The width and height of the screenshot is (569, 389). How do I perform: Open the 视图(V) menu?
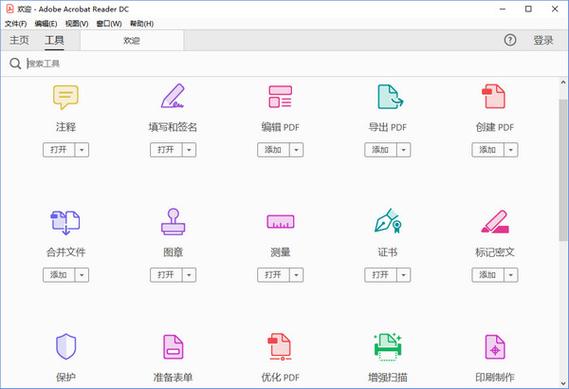77,24
